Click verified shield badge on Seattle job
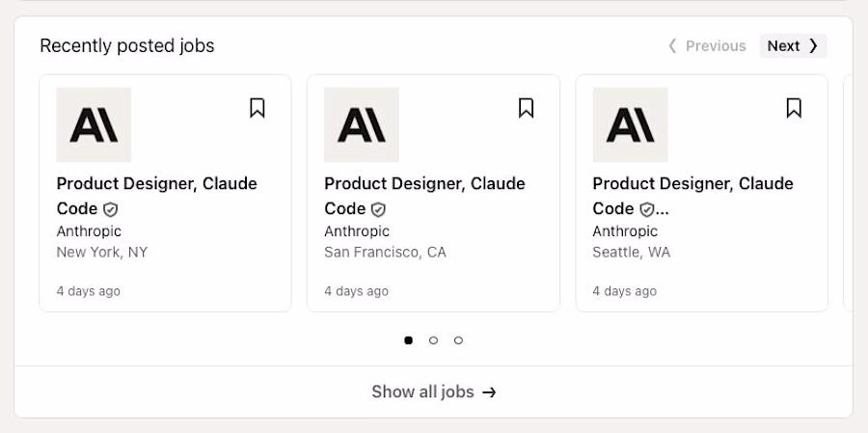 coord(647,209)
